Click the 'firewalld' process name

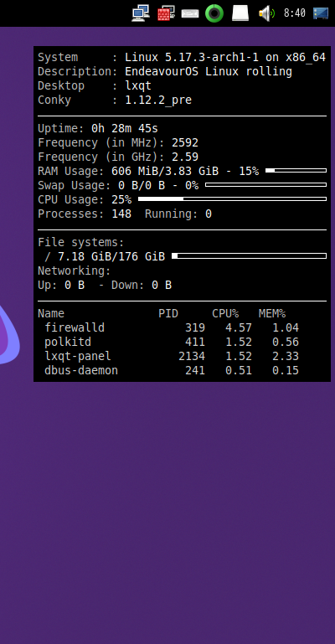tap(75, 328)
